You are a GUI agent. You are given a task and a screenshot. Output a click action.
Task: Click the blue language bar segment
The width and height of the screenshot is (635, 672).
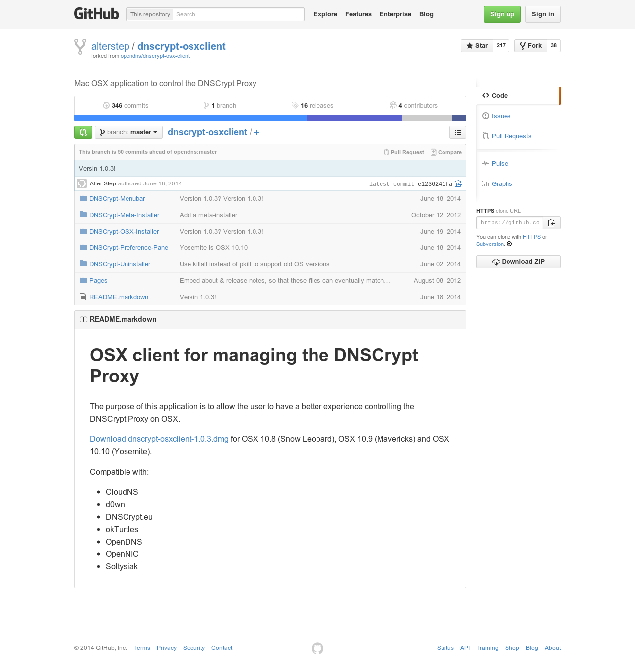point(190,118)
